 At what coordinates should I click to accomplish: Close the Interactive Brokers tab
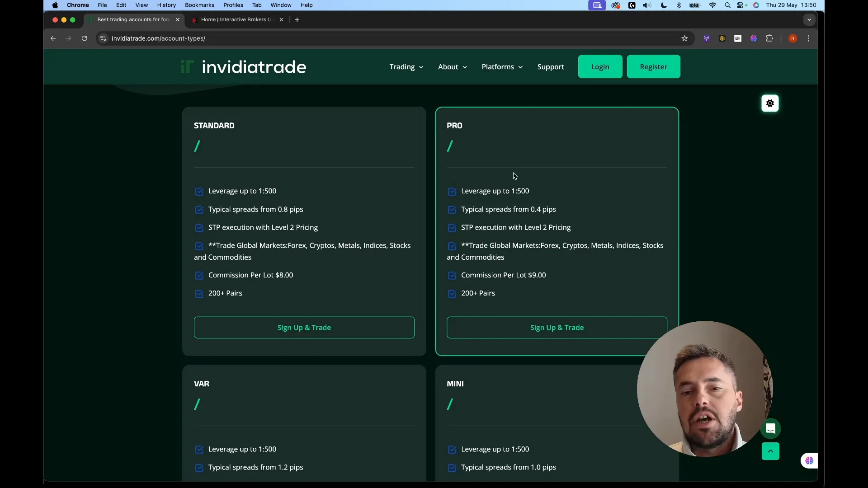pos(281,19)
